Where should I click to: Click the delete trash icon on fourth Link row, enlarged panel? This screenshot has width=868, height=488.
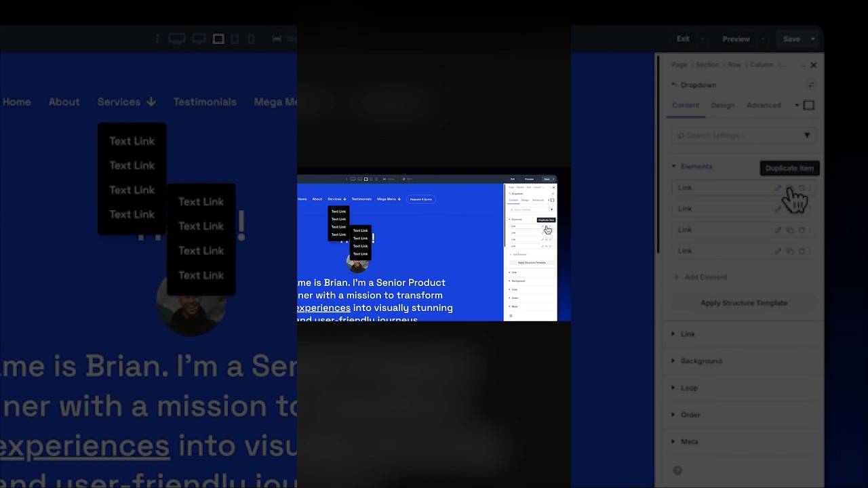tap(802, 251)
